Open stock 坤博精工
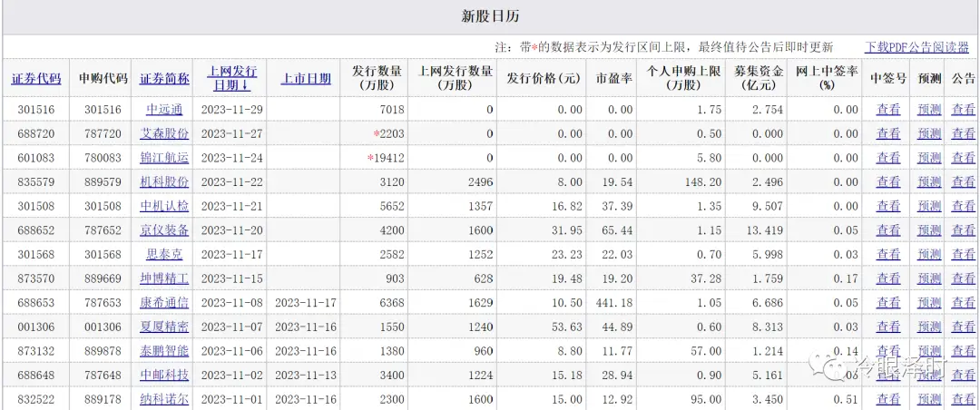The image size is (980, 410). pos(164,278)
